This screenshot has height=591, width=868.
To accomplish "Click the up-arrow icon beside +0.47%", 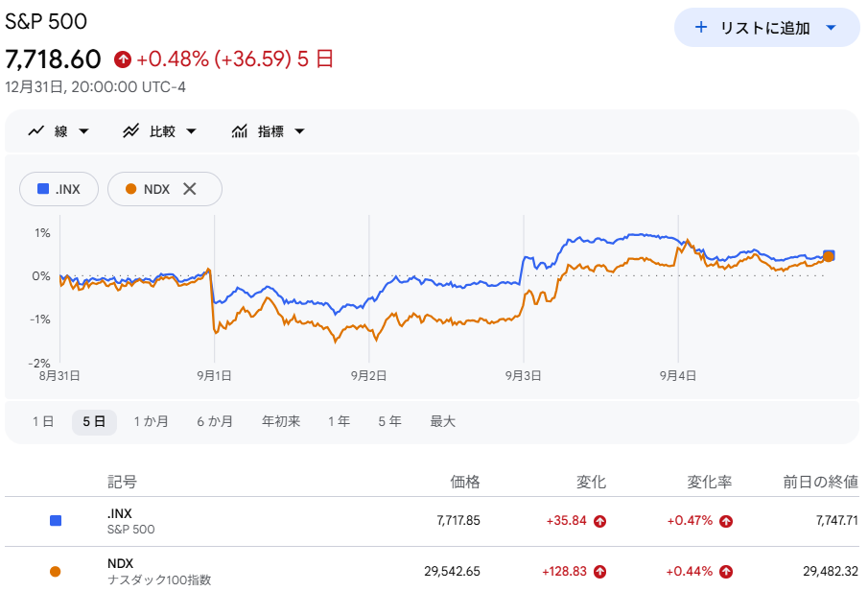I will pyautogui.click(x=726, y=521).
